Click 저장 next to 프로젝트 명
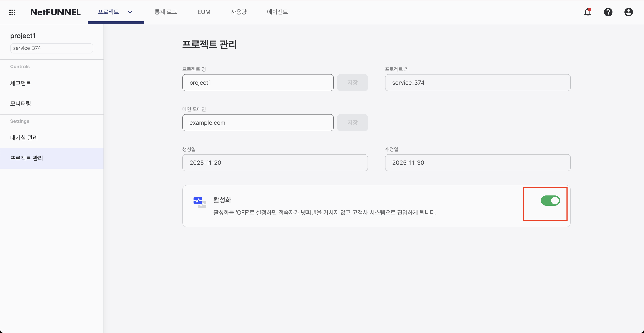The width and height of the screenshot is (644, 333). click(x=352, y=82)
